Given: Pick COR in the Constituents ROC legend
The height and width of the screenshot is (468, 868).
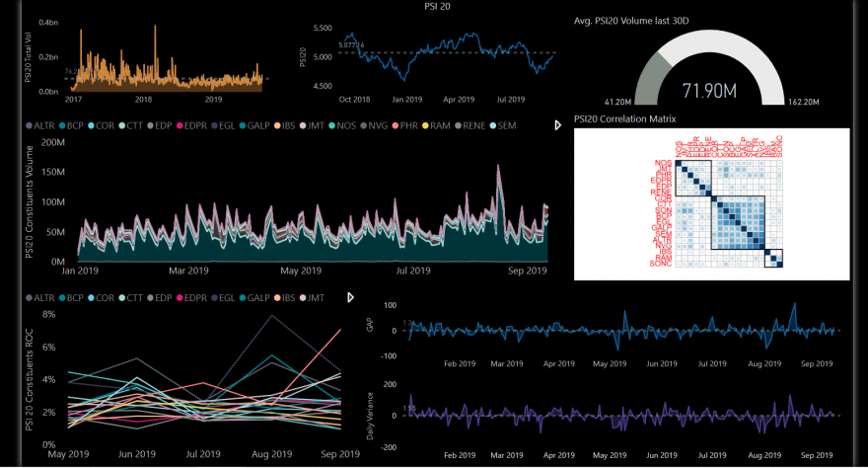Looking at the screenshot, I should click(101, 298).
